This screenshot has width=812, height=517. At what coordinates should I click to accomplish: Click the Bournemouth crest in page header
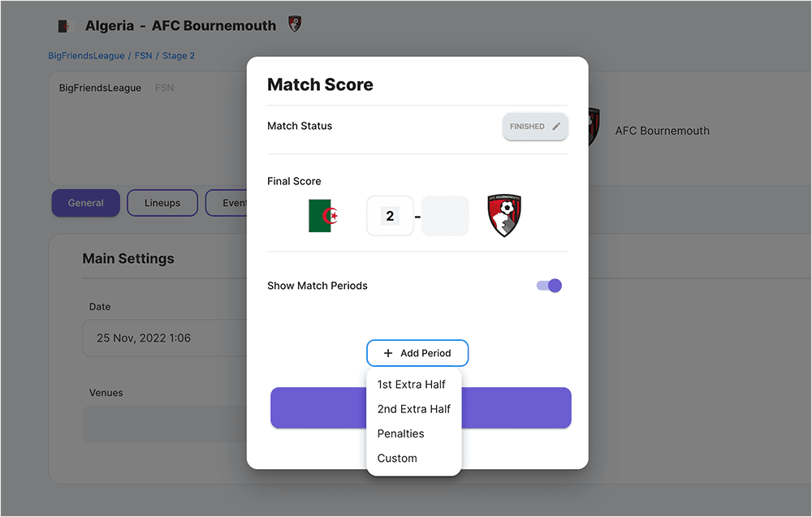tap(295, 24)
